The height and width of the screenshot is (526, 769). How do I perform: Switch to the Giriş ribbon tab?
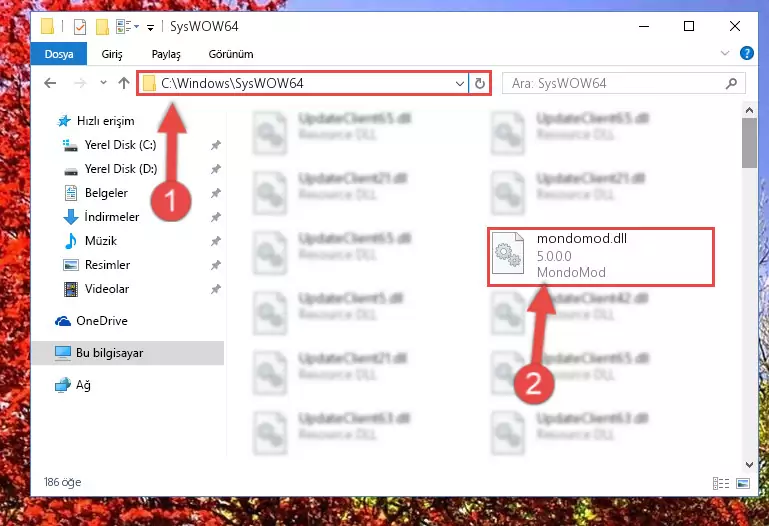pos(112,54)
